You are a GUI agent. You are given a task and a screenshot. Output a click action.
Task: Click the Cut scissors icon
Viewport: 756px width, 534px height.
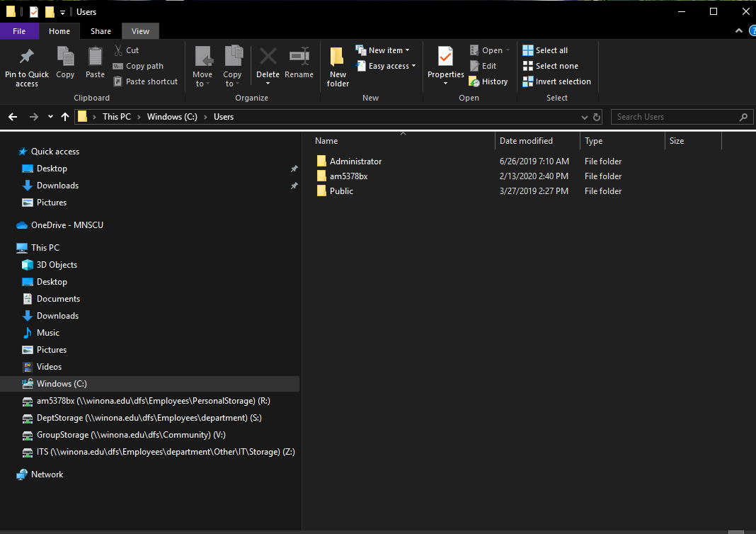119,50
